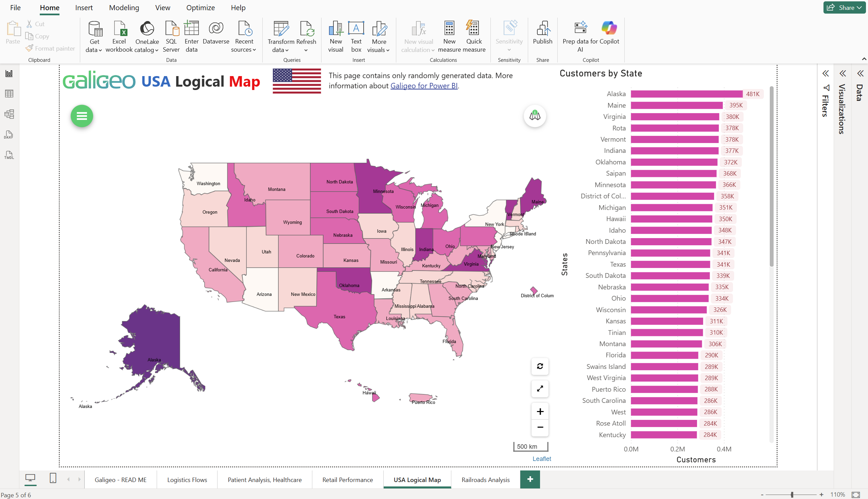Viewport: 868px width, 499px height.
Task: Switch to the Model view sidebar icon
Action: [x=9, y=114]
